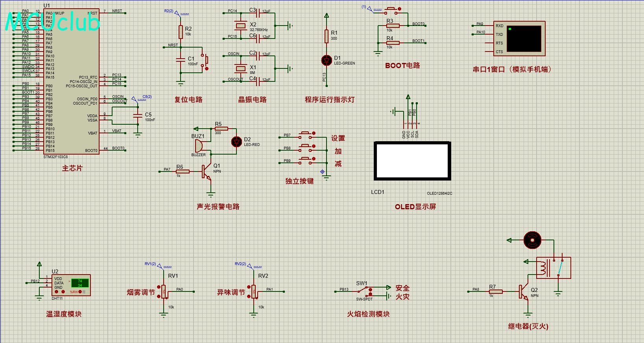Toggle the SW1 SPDT flame switch
Viewport: 644px width, 343px height.
(365, 291)
